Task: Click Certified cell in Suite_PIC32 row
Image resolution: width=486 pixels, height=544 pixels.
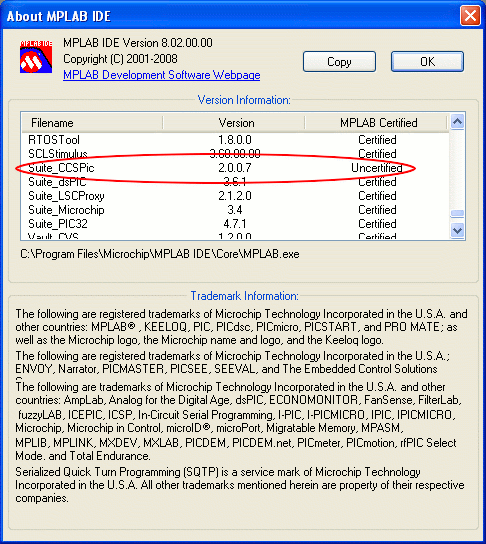Action: (377, 224)
